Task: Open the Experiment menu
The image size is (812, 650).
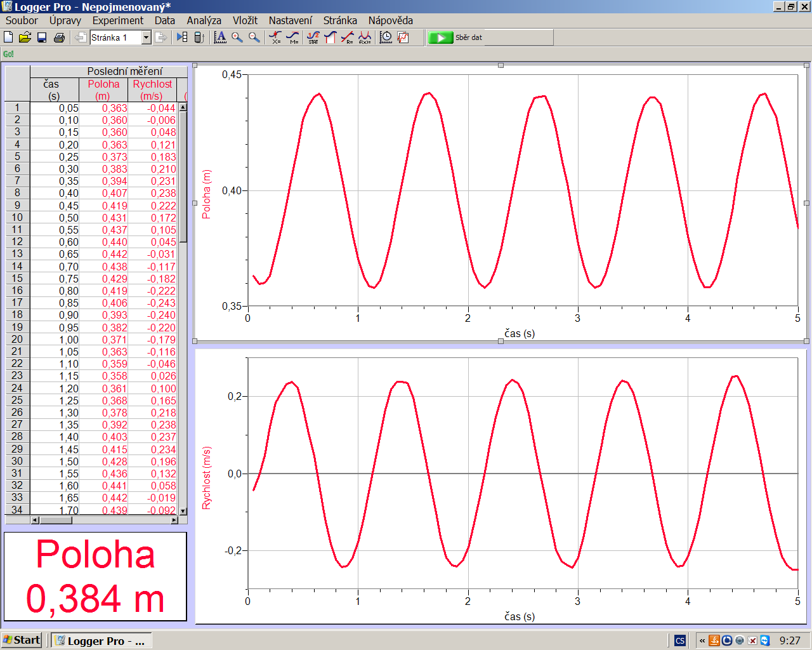Action: click(x=118, y=20)
